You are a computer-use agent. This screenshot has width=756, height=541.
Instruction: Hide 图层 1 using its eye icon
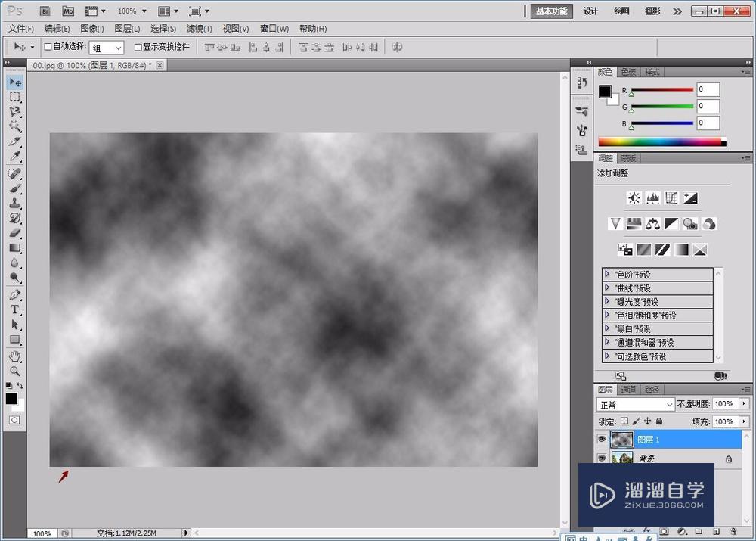pyautogui.click(x=602, y=439)
